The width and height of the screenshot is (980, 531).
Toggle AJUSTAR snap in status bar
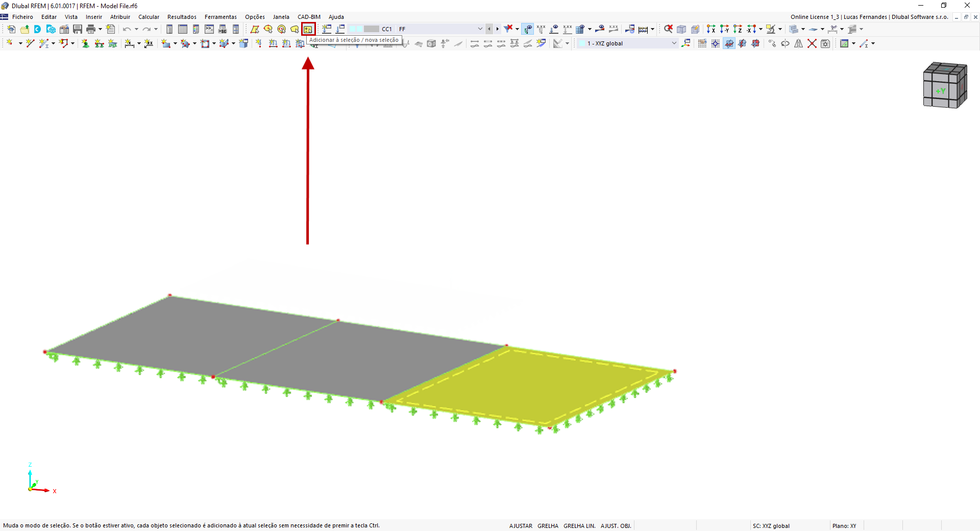(x=521, y=526)
